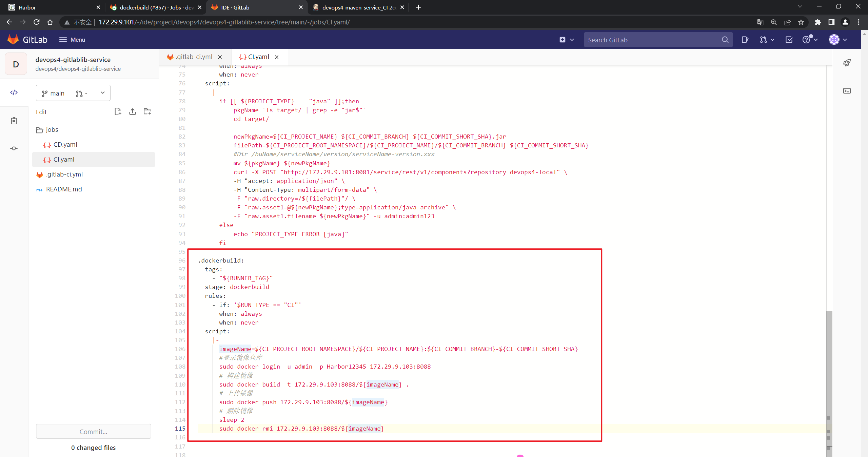Image resolution: width=868 pixels, height=457 pixels.
Task: Click the New directory icon
Action: pos(147,111)
